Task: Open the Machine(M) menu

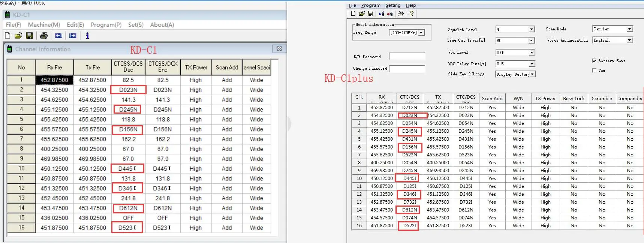Action: tap(44, 25)
